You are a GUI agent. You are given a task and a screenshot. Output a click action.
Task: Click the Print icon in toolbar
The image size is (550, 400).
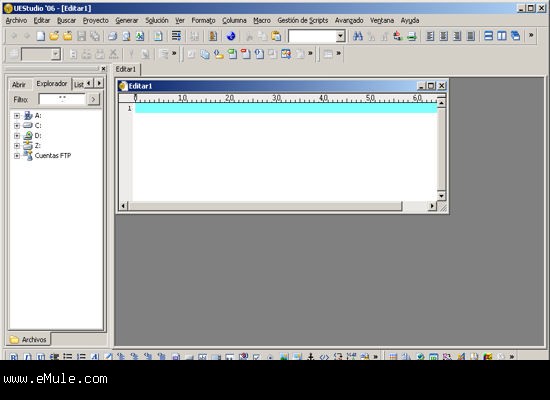(113, 36)
